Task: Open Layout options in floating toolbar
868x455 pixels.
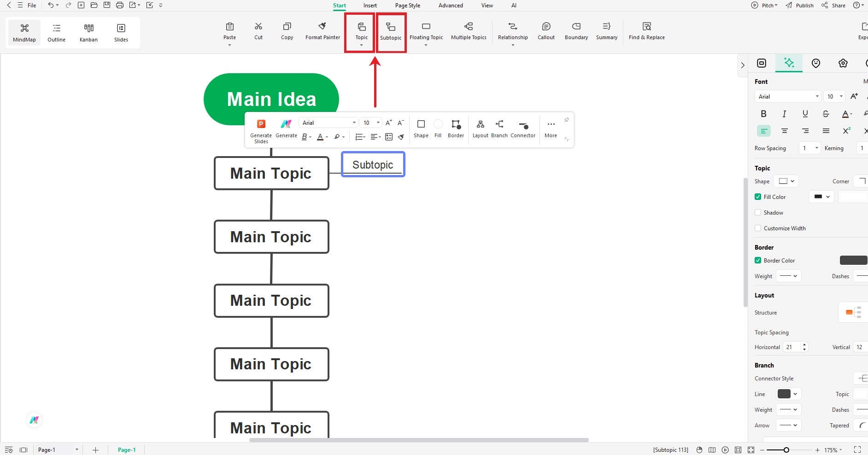Action: coord(481,128)
